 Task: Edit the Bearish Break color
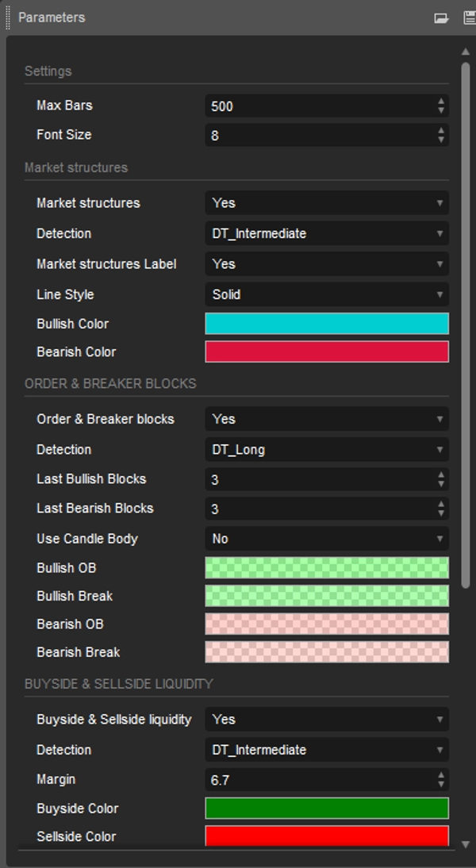tap(326, 652)
